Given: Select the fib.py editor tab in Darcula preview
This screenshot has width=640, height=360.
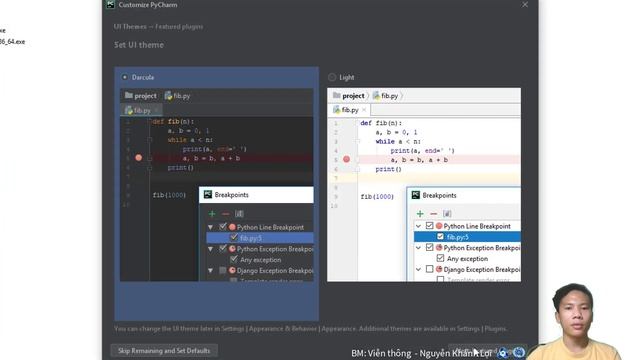Looking at the screenshot, I should tap(142, 110).
